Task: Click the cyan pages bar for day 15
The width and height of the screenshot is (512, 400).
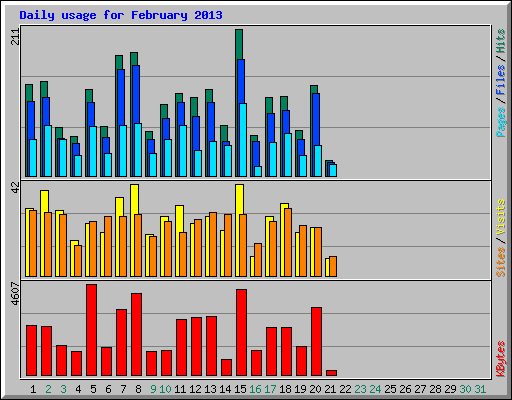Action: coord(243,140)
